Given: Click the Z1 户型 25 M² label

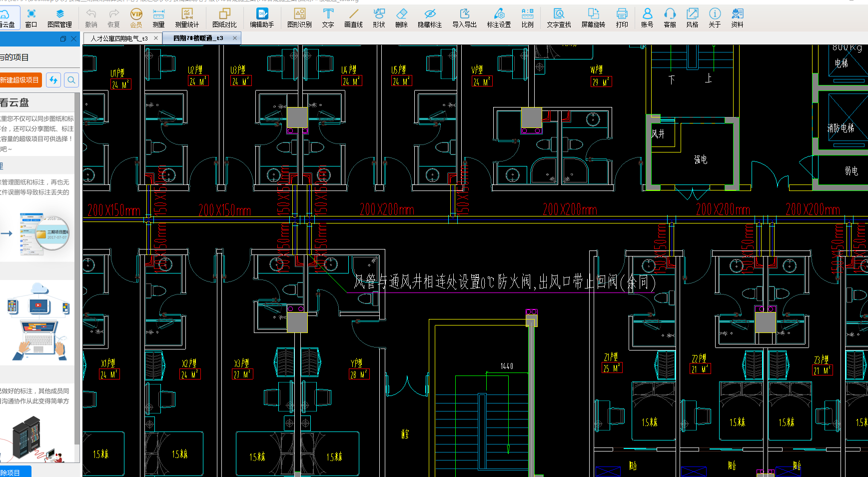Looking at the screenshot, I should tap(612, 368).
